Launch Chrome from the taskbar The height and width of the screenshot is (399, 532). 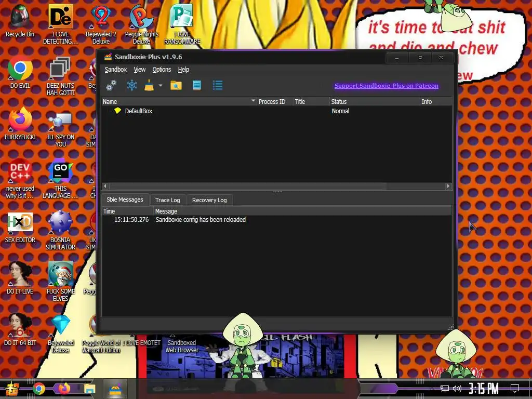tap(39, 389)
